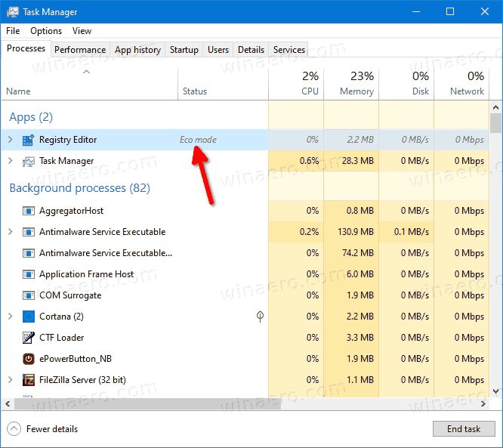Click the Cortana process icon
Image resolution: width=503 pixels, height=448 pixels.
click(29, 317)
